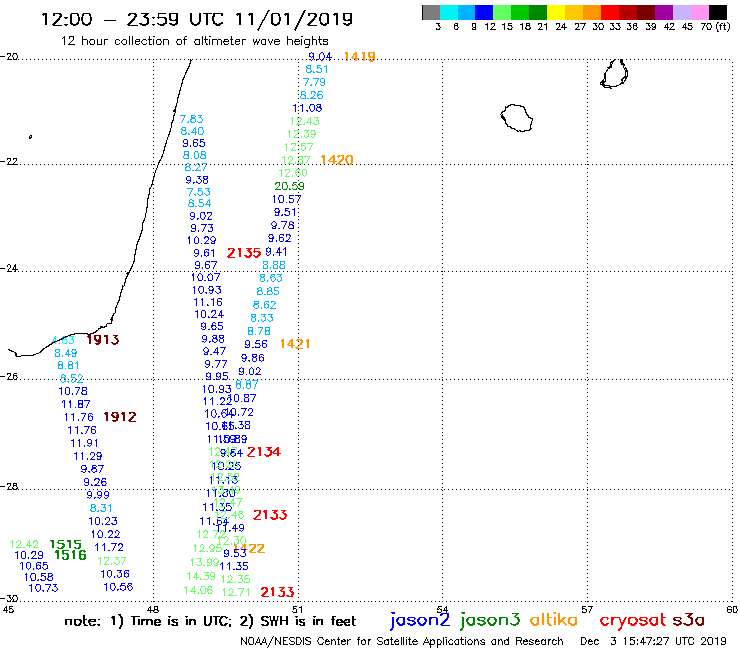Select the 13.99 wave height value
This screenshot has height=650, width=740.
click(204, 562)
